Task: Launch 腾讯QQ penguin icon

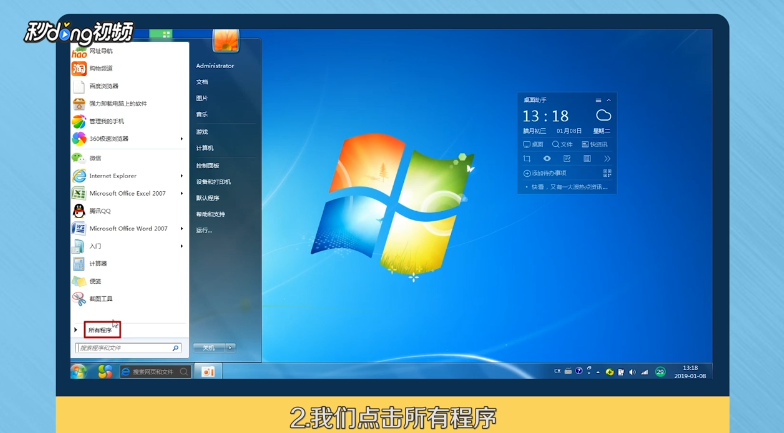Action: tap(79, 210)
